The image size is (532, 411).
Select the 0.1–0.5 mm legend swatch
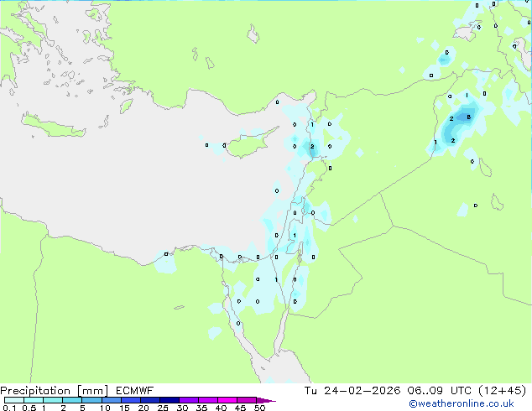14,400
